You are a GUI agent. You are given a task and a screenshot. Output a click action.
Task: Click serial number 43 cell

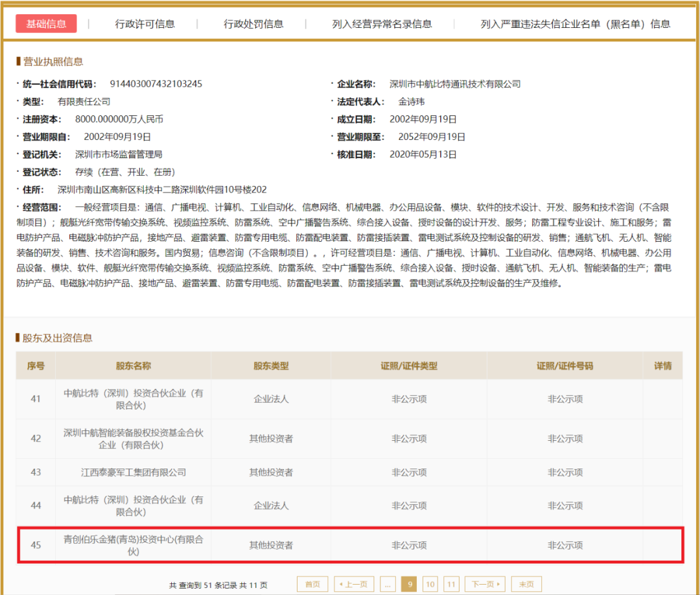[36, 472]
